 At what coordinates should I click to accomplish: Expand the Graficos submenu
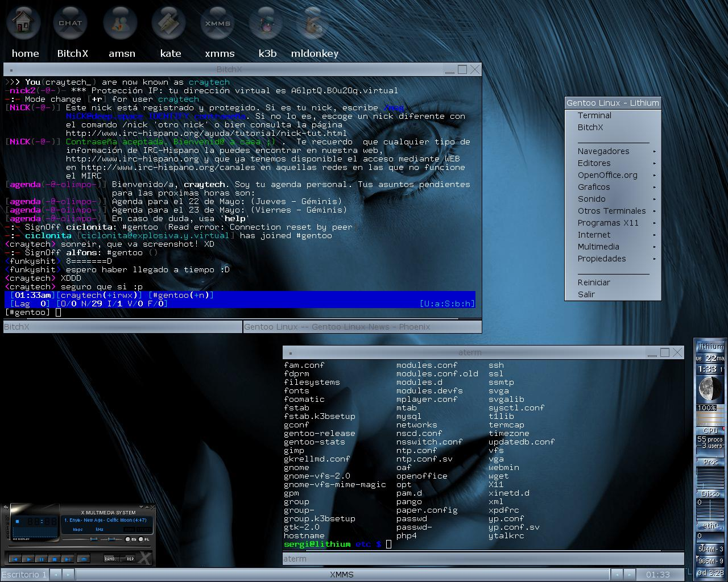pyautogui.click(x=613, y=187)
